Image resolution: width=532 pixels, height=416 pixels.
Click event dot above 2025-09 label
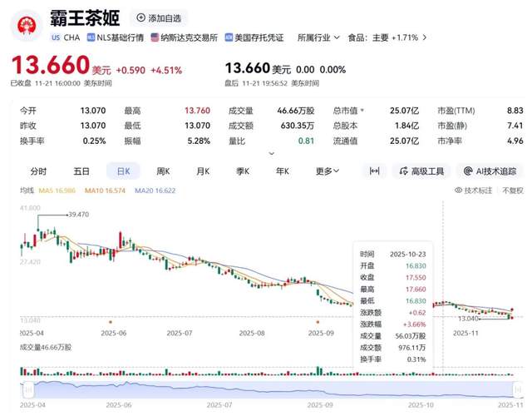318,322
